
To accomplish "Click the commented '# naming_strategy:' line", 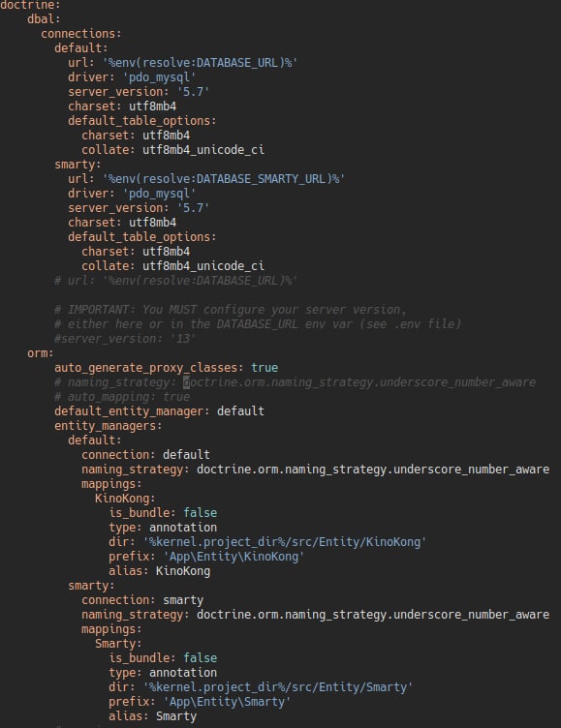I will pyautogui.click(x=296, y=382).
